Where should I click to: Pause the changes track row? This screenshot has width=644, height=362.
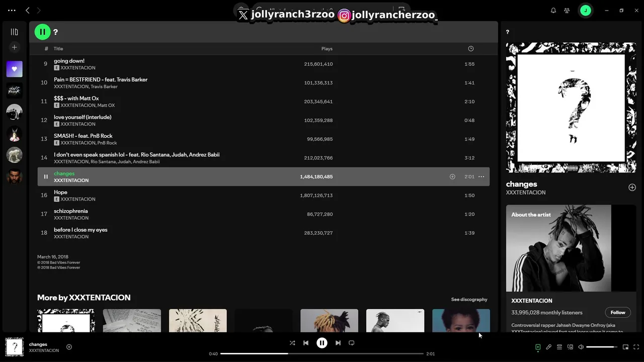[46, 176]
